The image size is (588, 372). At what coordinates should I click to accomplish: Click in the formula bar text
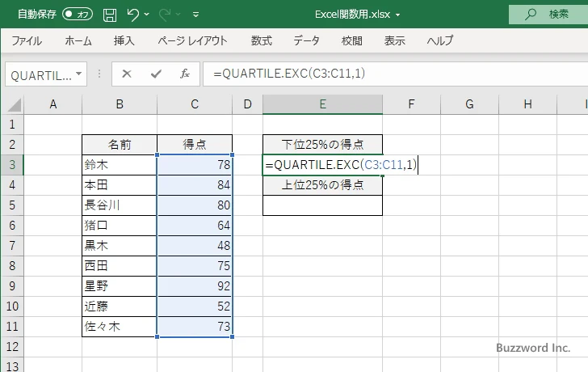coord(289,74)
